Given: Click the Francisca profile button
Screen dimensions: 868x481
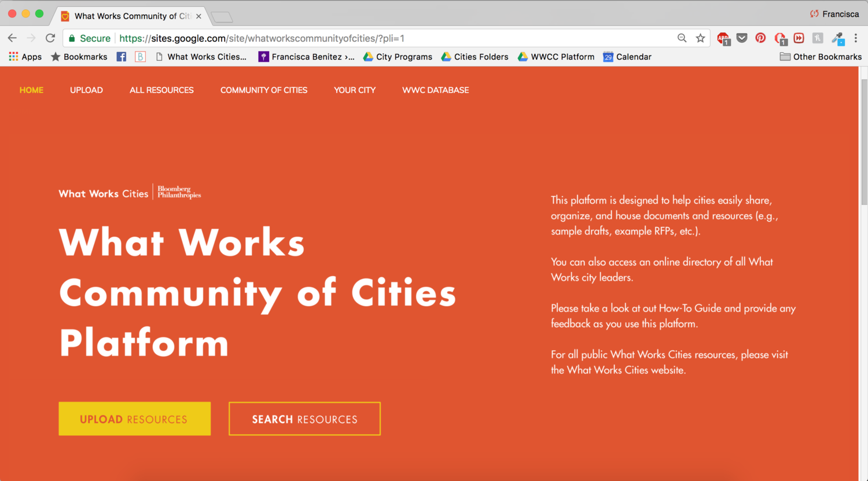Looking at the screenshot, I should point(834,14).
